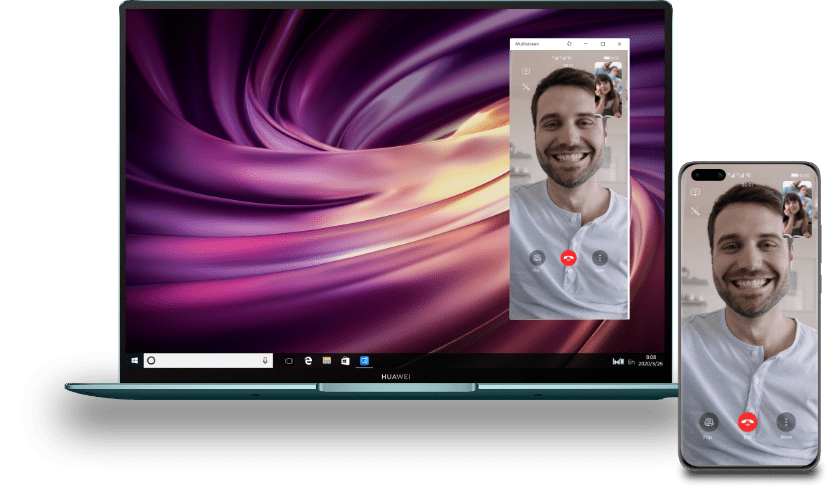Tap the Flip camera button on the phone

click(709, 422)
